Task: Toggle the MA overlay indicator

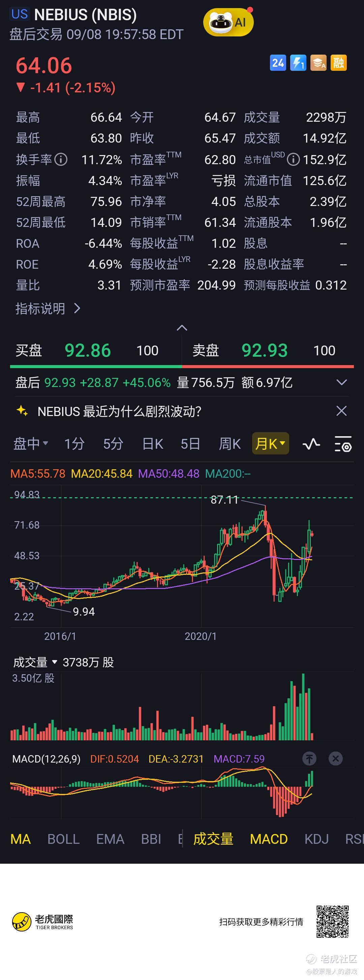Action: (21, 839)
